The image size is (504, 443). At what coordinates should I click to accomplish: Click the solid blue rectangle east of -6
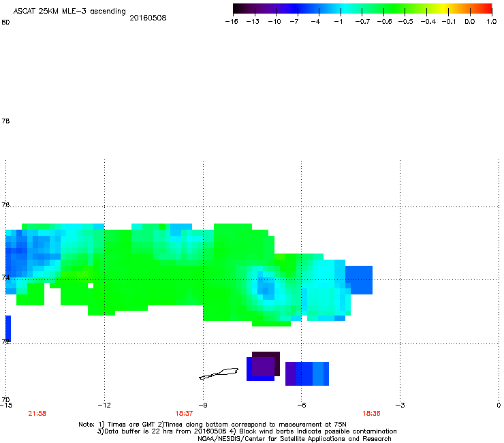tap(359, 280)
